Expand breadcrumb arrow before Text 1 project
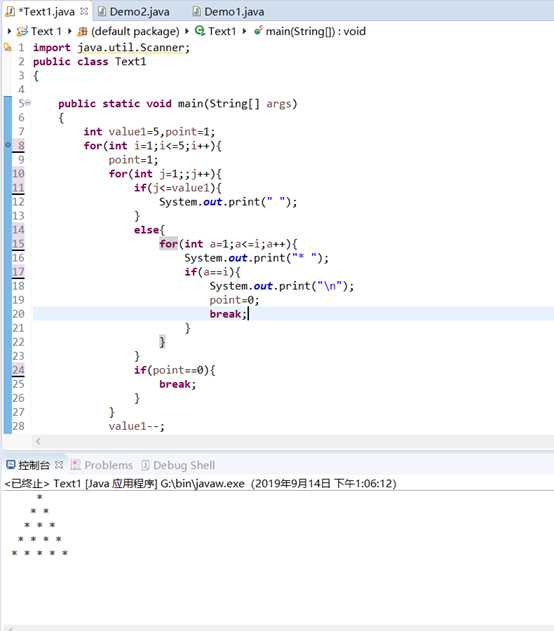The width and height of the screenshot is (554, 631). (9, 31)
